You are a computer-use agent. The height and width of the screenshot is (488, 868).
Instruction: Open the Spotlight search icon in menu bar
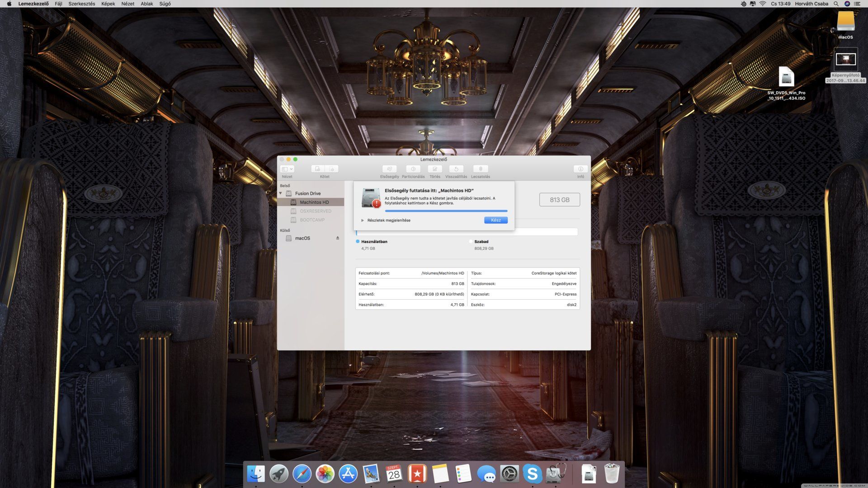836,4
